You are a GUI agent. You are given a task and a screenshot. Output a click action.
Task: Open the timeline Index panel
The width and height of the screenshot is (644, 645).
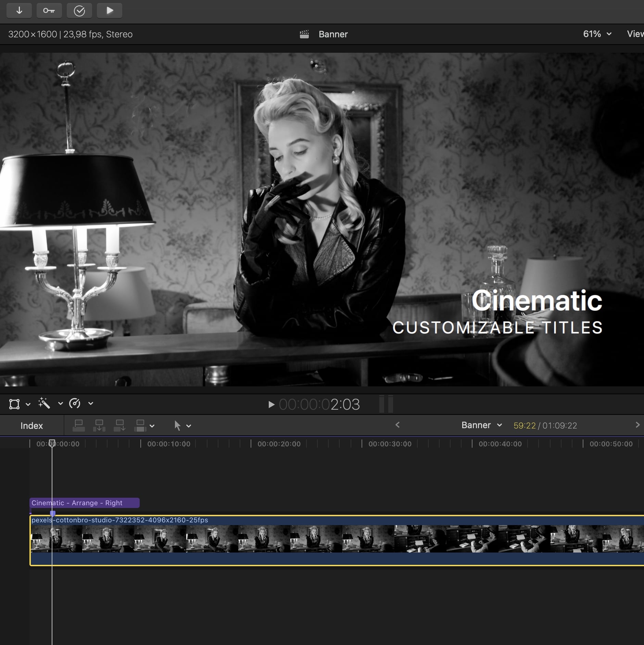click(x=31, y=425)
